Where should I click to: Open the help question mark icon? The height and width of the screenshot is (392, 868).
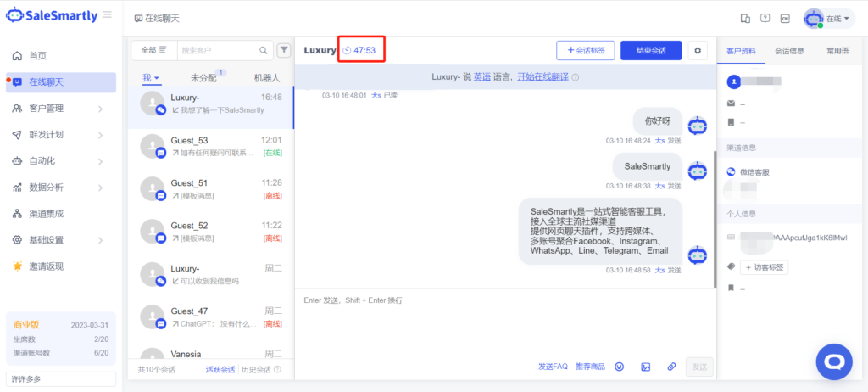765,18
